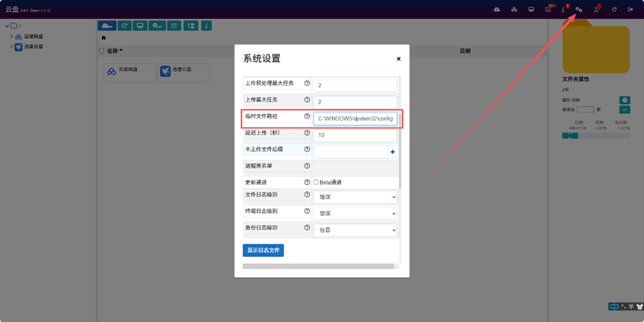Switch to list view toolbar button

(174, 25)
